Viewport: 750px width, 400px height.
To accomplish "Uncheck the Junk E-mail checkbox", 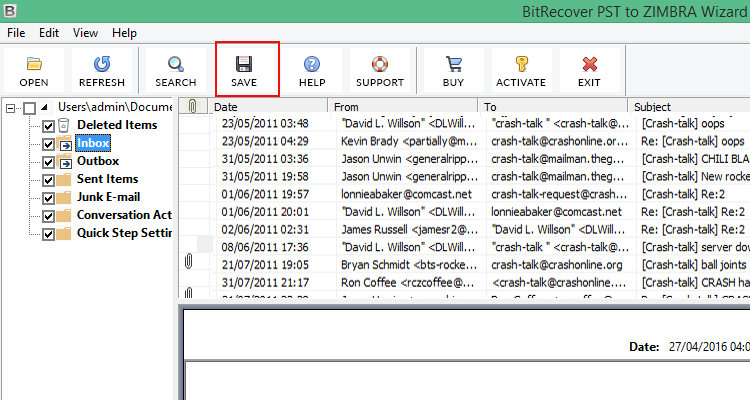I will tap(48, 198).
